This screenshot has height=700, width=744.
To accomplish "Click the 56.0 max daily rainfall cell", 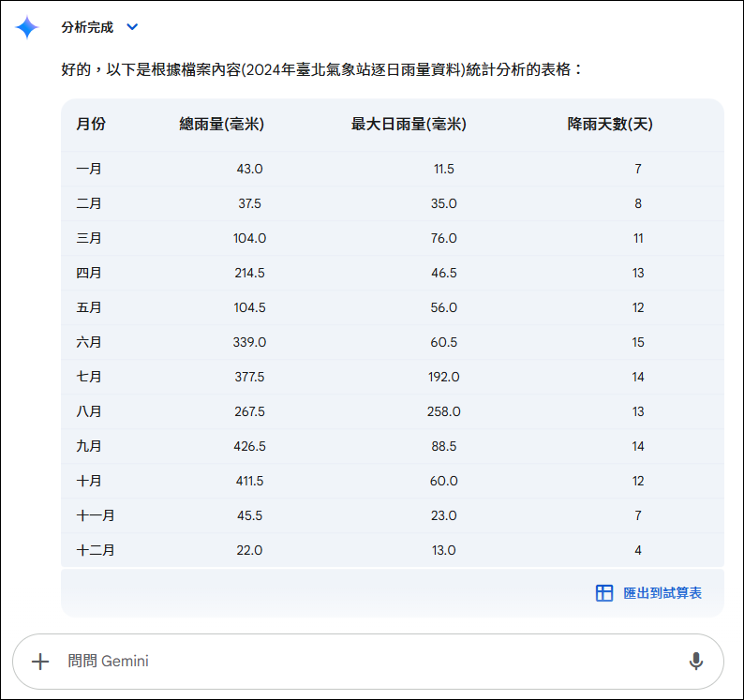I will click(x=443, y=307).
